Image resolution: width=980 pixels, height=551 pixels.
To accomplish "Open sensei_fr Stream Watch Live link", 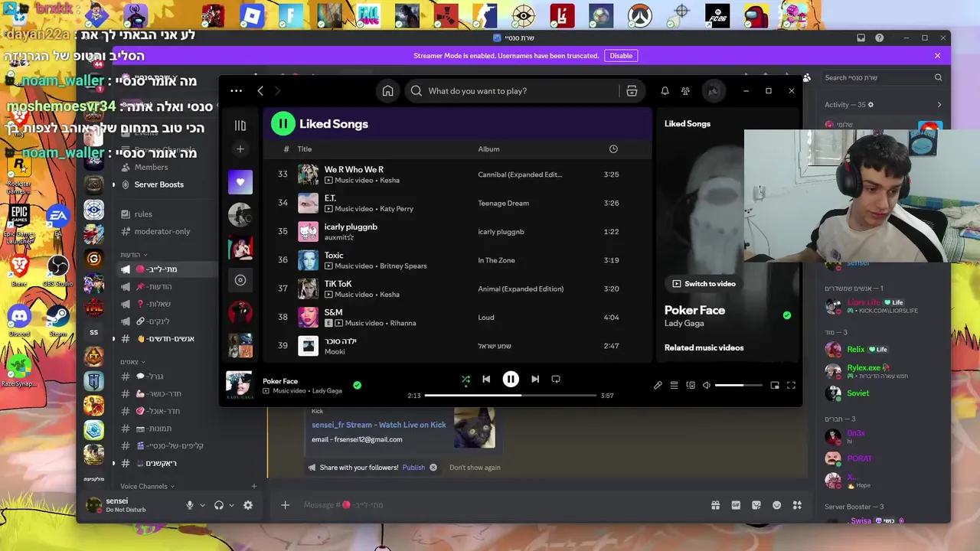I will [x=378, y=425].
